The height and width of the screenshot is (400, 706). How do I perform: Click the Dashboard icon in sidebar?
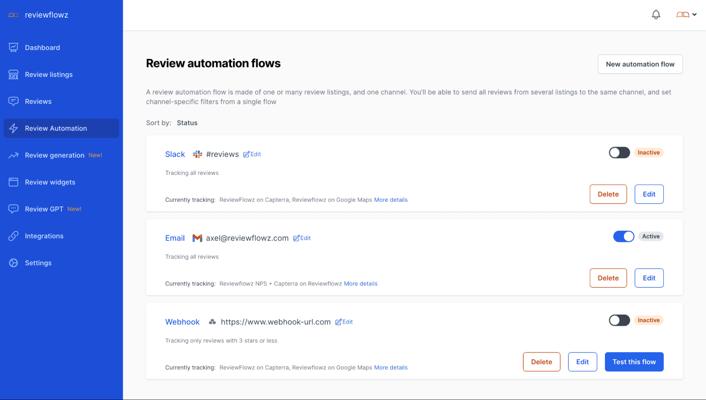click(x=13, y=47)
